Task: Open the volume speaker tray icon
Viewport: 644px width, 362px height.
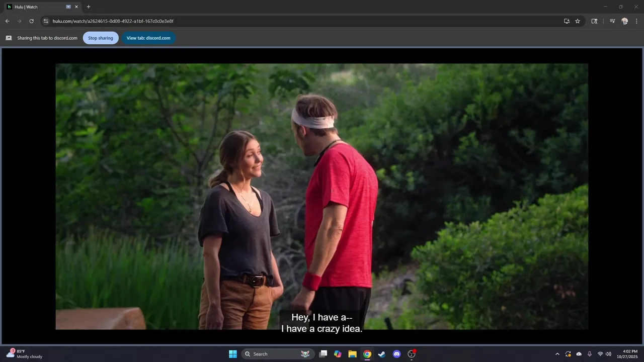Action: [x=608, y=354]
